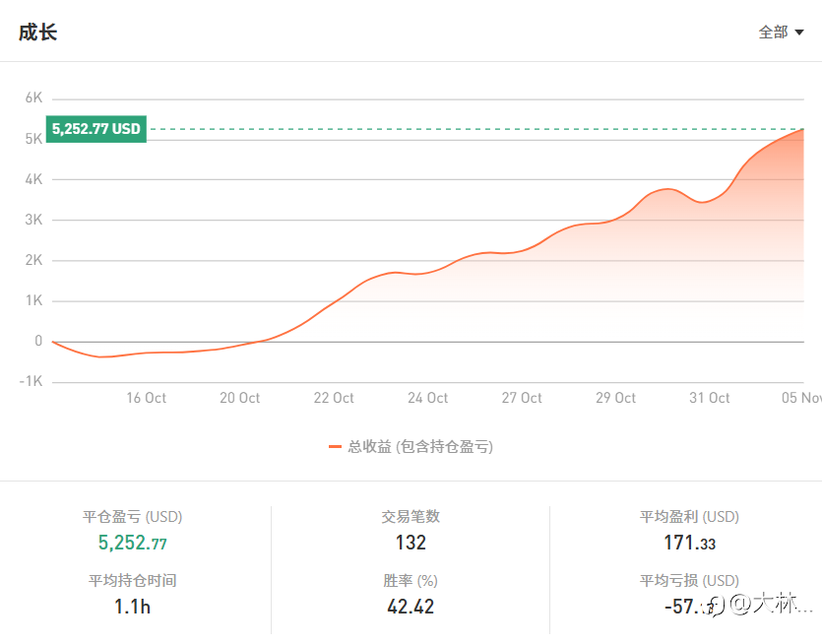Select the 20 Oct date on the axis
This screenshot has width=822, height=644.
[x=240, y=398]
